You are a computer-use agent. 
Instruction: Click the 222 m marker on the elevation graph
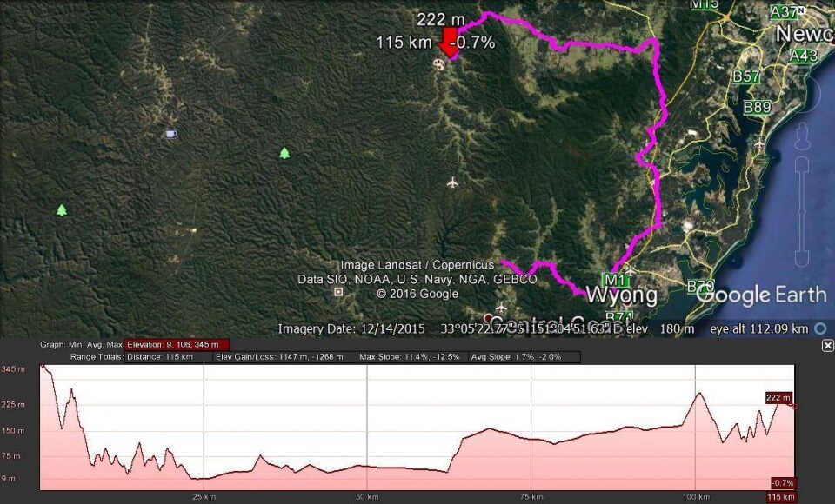click(x=778, y=398)
